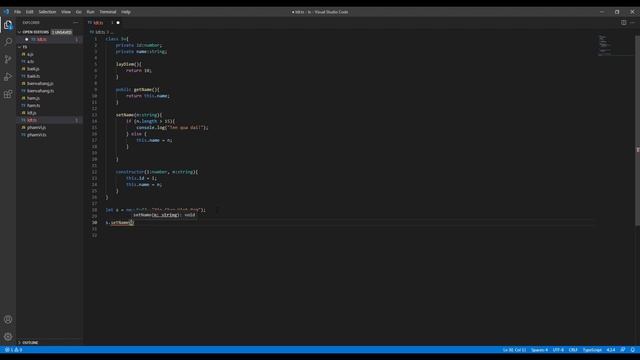640x360 pixels.
Task: Open the Accounts icon in activity bar
Action: [x=8, y=320]
